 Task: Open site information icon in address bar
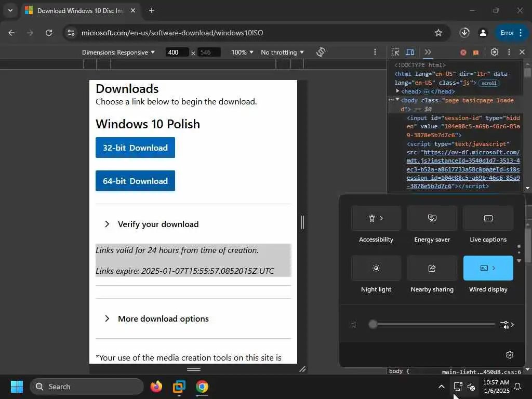click(71, 33)
